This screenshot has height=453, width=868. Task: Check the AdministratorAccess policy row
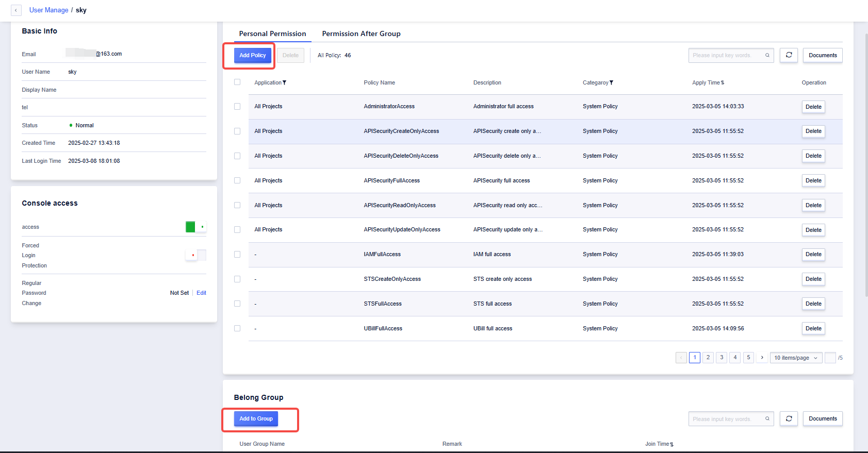click(237, 106)
